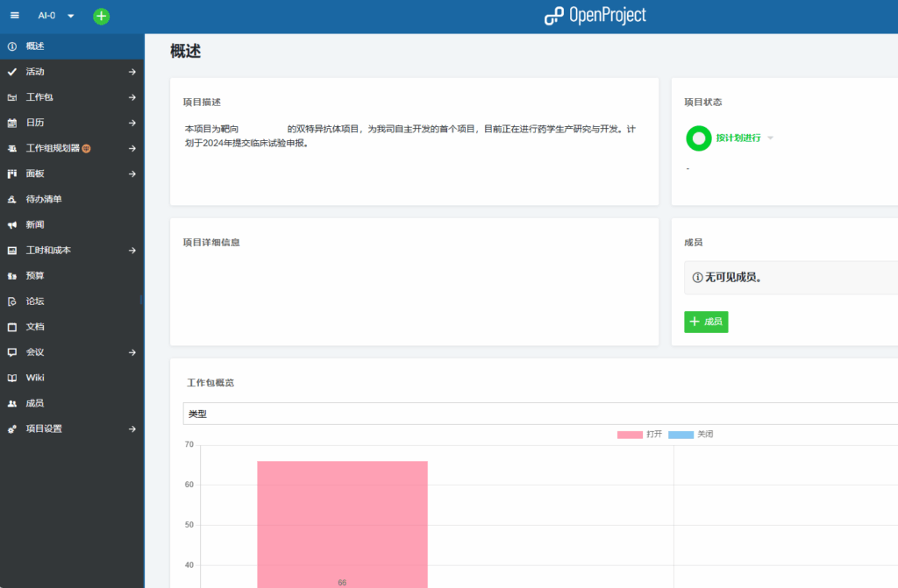Click the 论坛 forum icon
898x588 pixels.
[12, 301]
